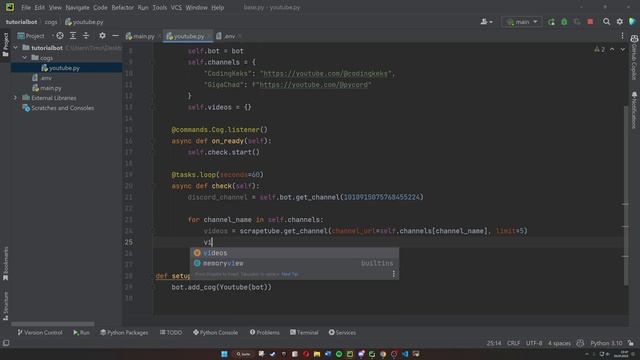Screen dimensions: 640x360
Task: Select 'memoryview' completion suggestion
Action: 294,264
